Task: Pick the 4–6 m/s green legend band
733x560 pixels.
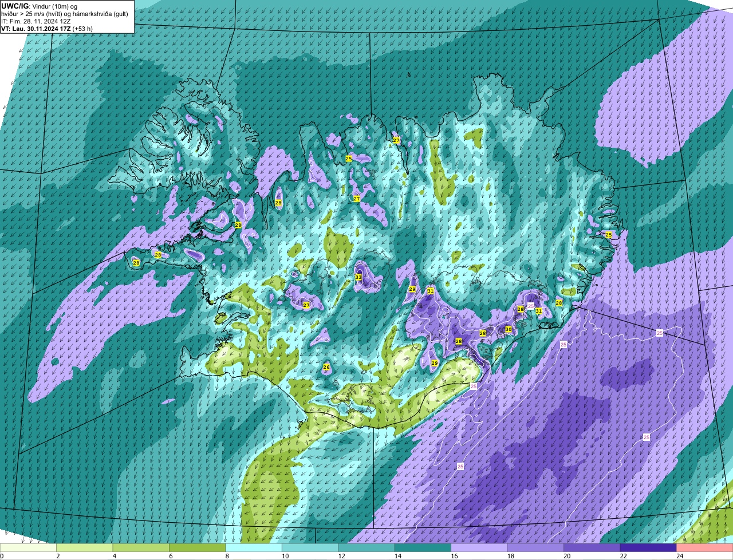Action: pyautogui.click(x=141, y=547)
